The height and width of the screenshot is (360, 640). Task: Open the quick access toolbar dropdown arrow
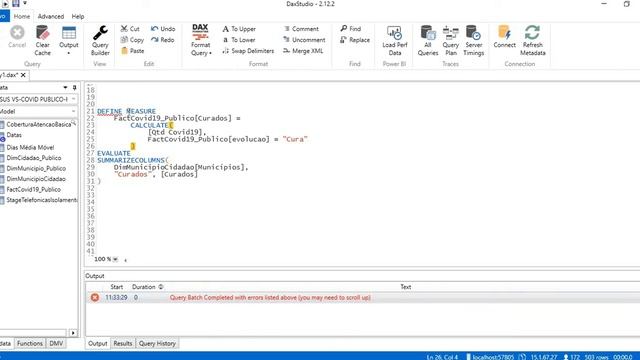click(24, 3)
